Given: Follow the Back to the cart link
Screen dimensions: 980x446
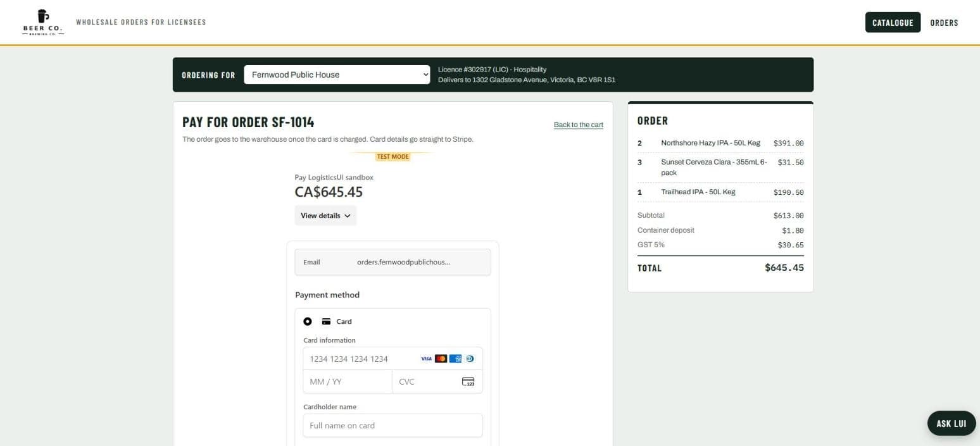Looking at the screenshot, I should click(579, 125).
